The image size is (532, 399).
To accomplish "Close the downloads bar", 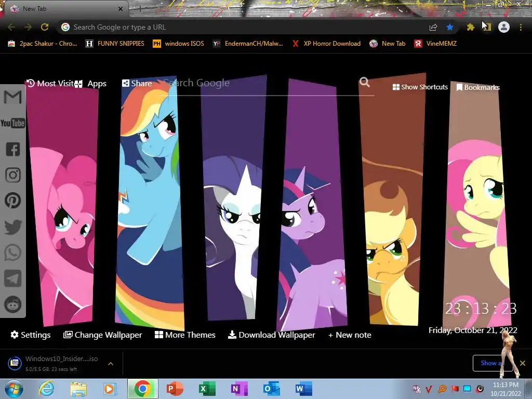I will click(x=523, y=363).
